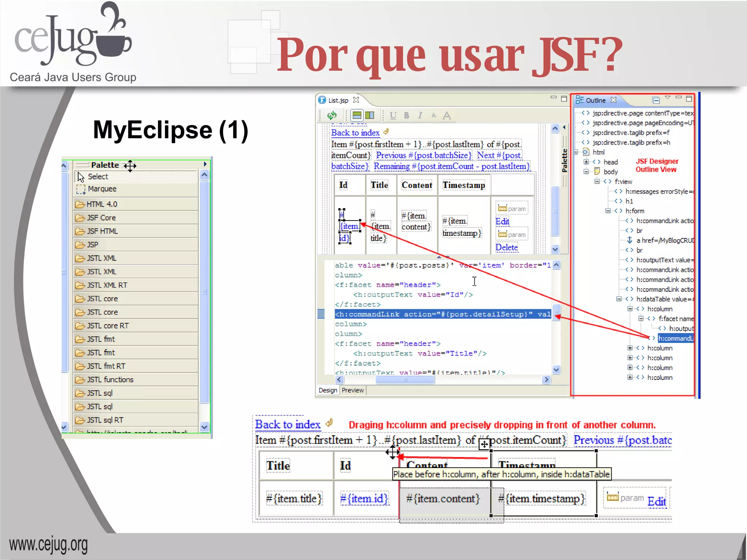Click the vertical Palette side tab
The height and width of the screenshot is (560, 747).
coord(564,161)
